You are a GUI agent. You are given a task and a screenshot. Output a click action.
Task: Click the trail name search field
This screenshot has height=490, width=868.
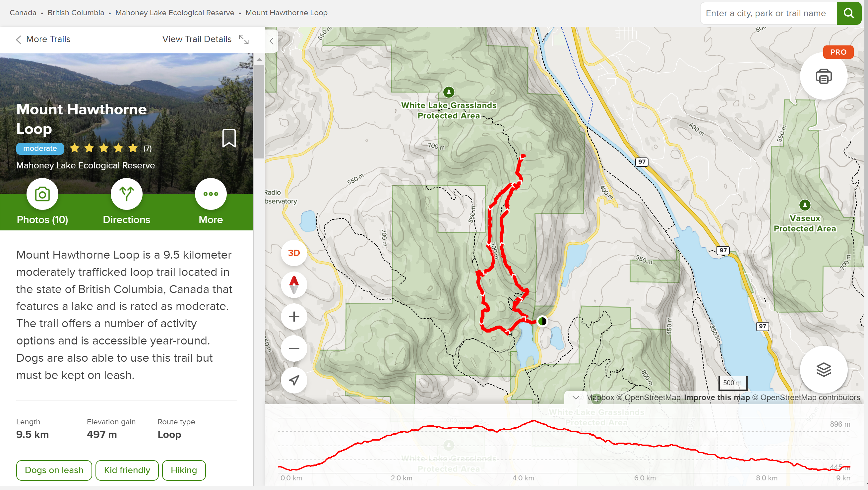click(x=769, y=13)
